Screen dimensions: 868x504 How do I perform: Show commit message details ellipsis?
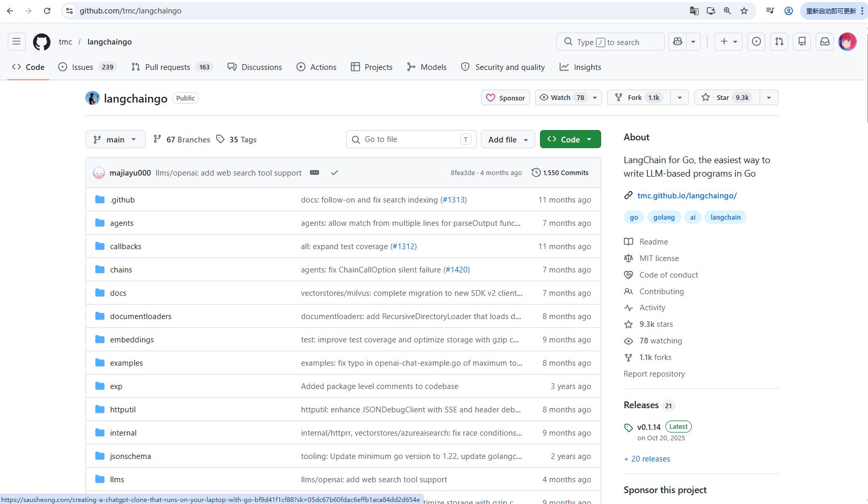(x=315, y=172)
